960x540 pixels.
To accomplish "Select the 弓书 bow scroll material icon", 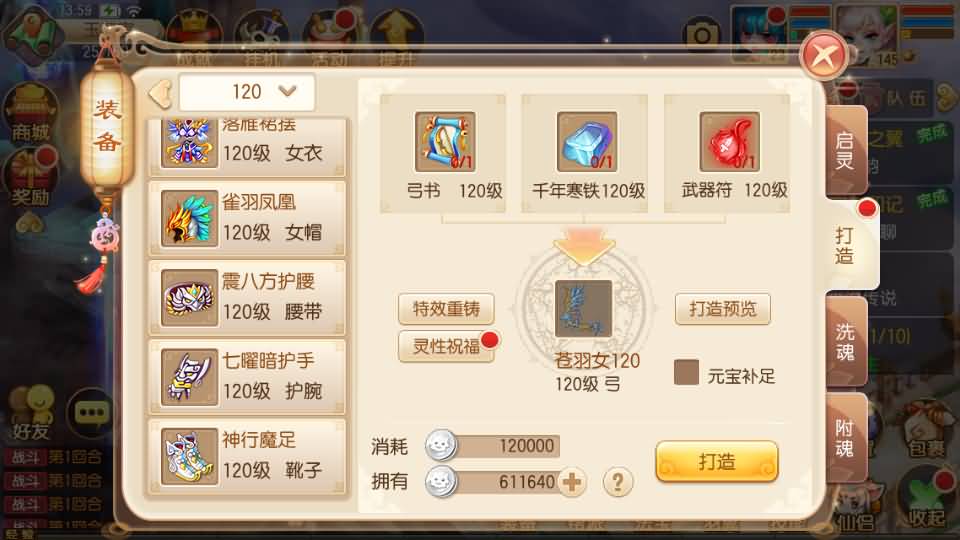I will click(444, 142).
